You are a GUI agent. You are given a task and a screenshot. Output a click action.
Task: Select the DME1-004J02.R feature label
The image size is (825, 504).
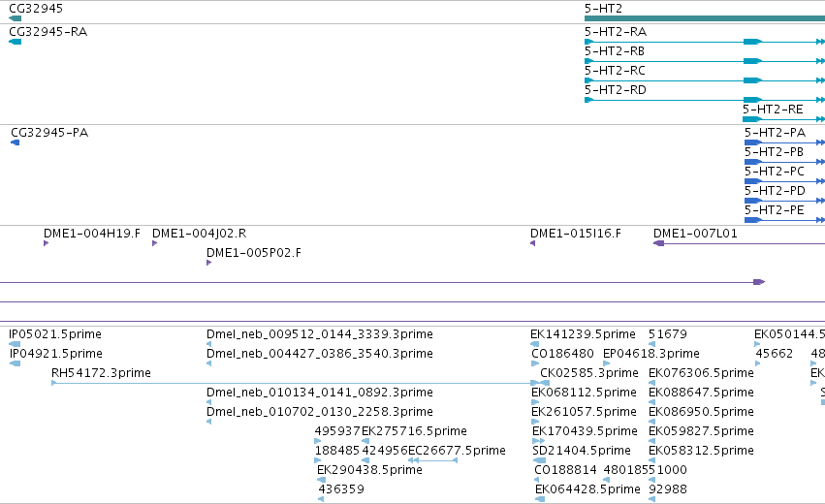point(199,234)
